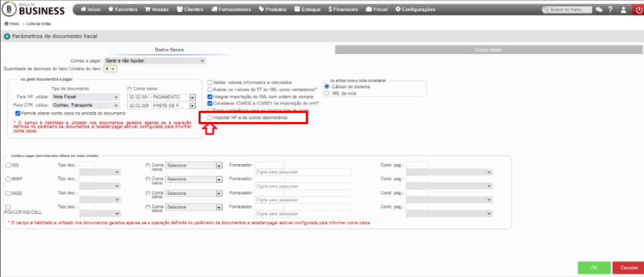The image size is (644, 277).
Task: Confirm with the green OK button
Action: tap(594, 268)
